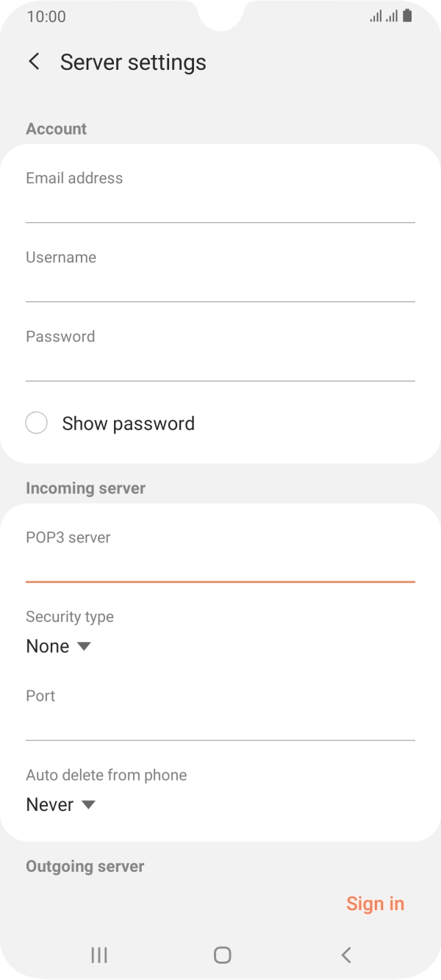The image size is (441, 980).
Task: Tap the Password entry field
Action: pyautogui.click(x=219, y=358)
